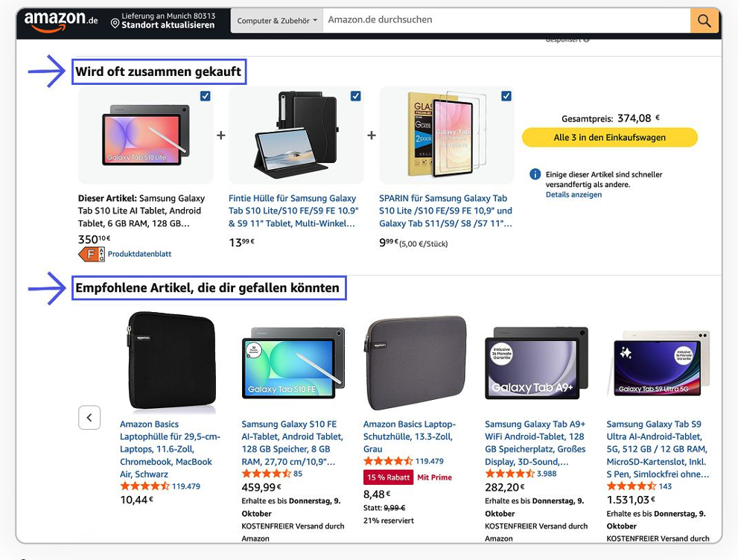
Task: Click the previous arrow on the recommendations carousel
Action: tap(89, 418)
